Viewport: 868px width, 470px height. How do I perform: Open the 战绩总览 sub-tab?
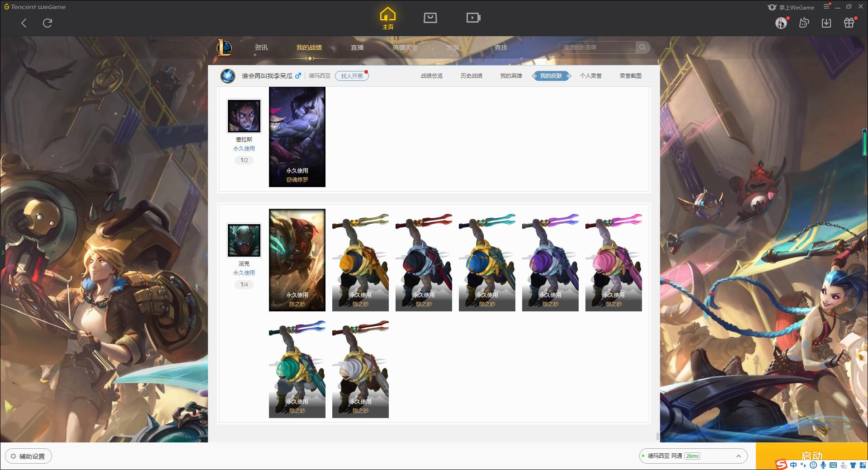[x=432, y=76]
